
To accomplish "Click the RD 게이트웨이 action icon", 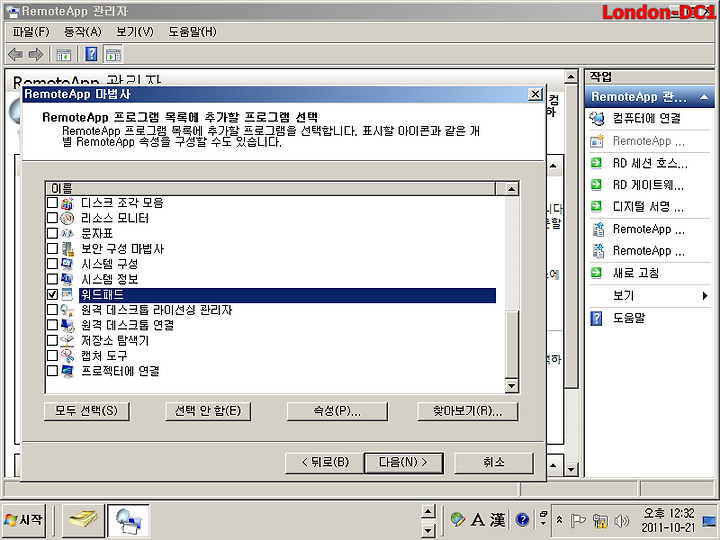I will [x=596, y=185].
